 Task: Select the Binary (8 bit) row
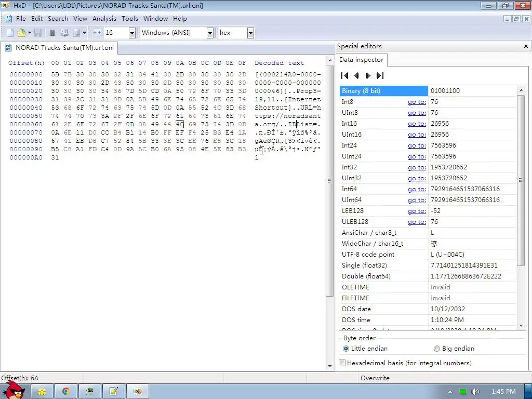(x=428, y=91)
